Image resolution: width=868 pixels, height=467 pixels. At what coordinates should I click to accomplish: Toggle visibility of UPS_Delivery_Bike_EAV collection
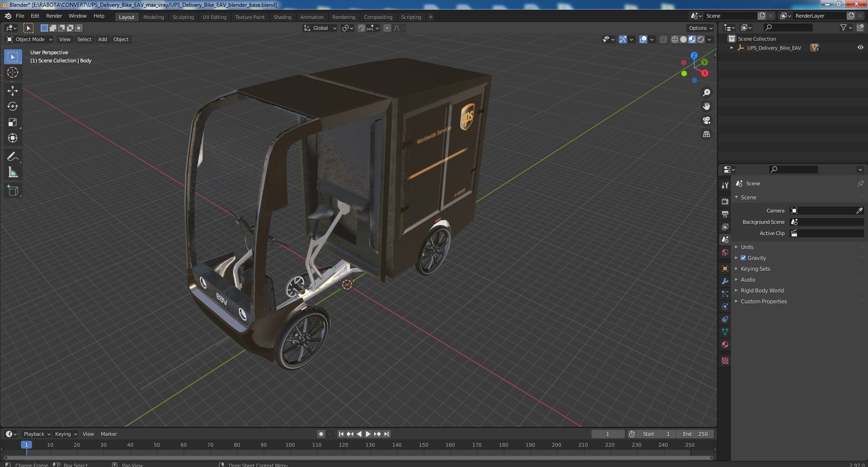[860, 47]
